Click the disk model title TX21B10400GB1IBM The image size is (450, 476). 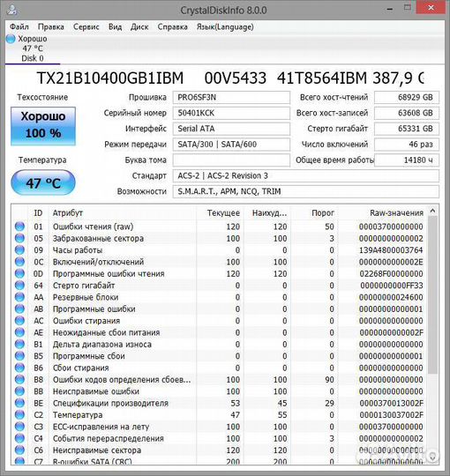(110, 78)
